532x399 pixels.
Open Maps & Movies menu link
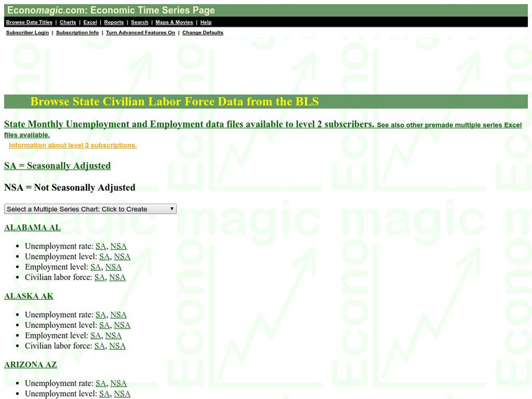pos(174,23)
